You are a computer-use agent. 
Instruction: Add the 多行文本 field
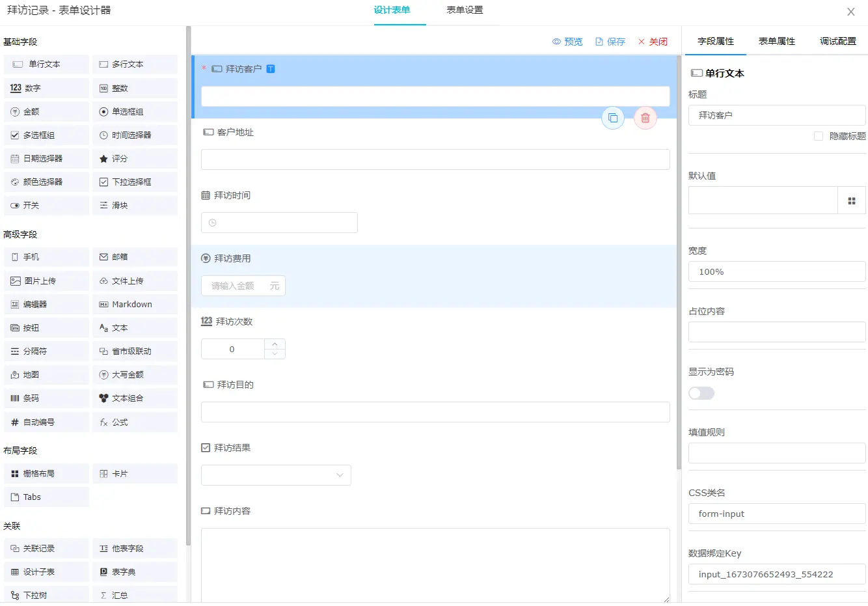coord(135,64)
